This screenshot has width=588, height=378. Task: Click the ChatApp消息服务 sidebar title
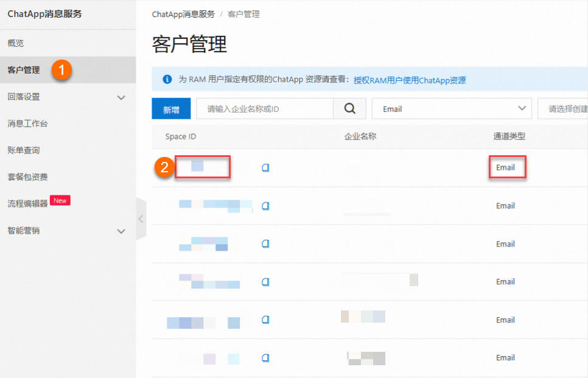tap(44, 14)
